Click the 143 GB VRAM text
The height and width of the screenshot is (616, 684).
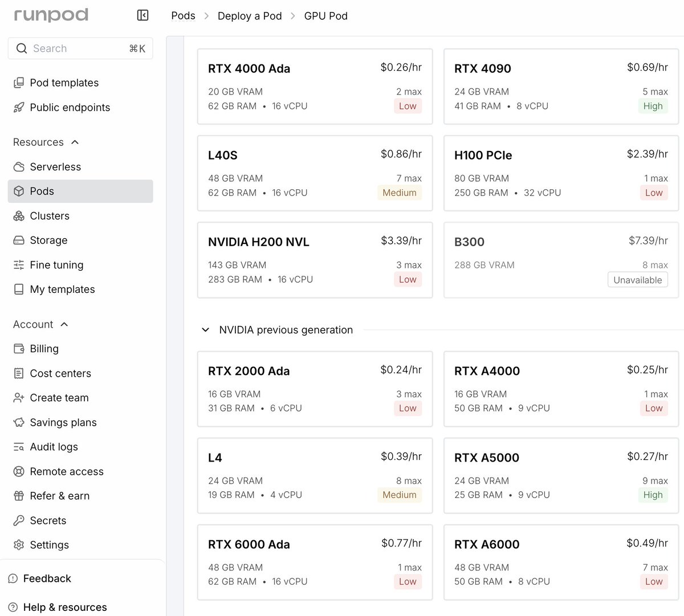pyautogui.click(x=237, y=265)
